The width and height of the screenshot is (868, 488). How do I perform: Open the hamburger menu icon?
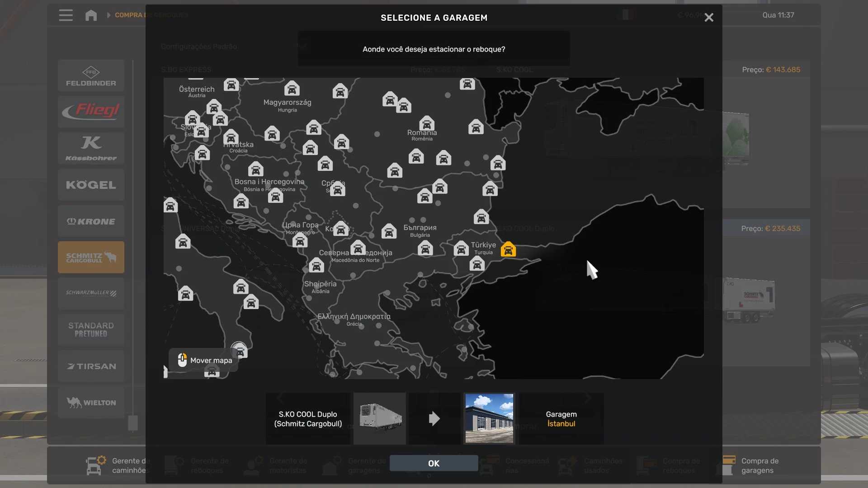(x=66, y=15)
